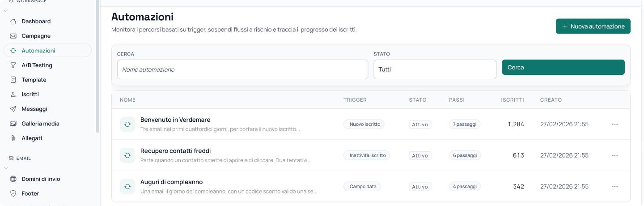
Task: Collapse the Workspace section chevron
Action: pos(6,10)
